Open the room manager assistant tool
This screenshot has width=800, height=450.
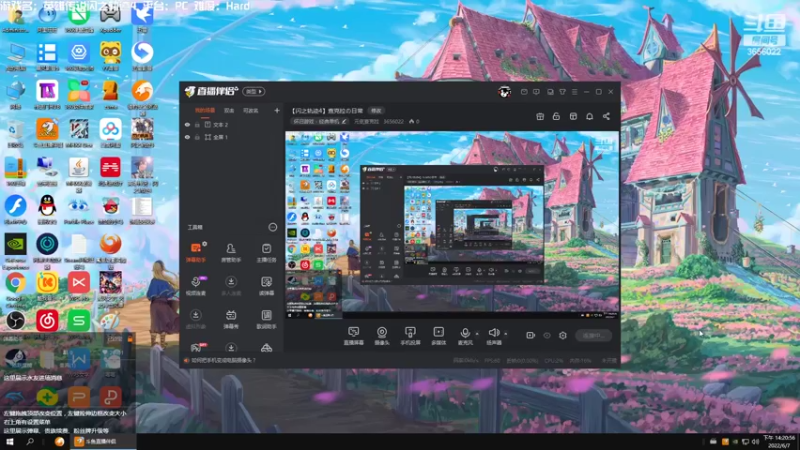tap(231, 252)
